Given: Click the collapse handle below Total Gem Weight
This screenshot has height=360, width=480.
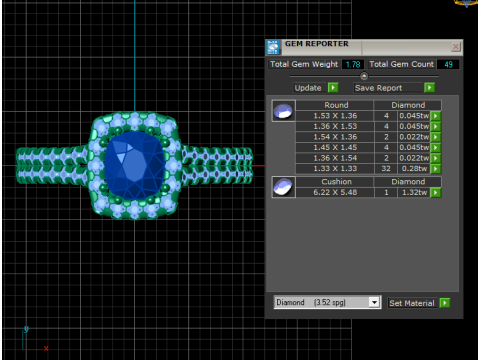Looking at the screenshot, I should [x=364, y=76].
